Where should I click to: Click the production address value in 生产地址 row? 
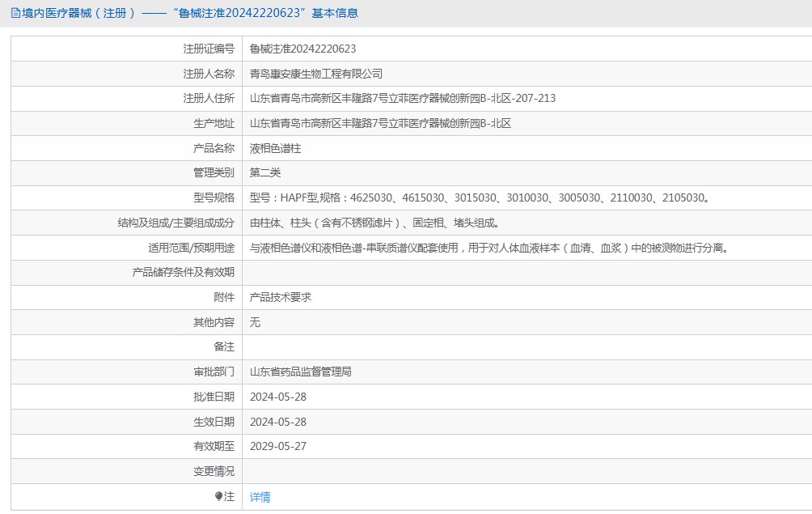[x=380, y=124]
